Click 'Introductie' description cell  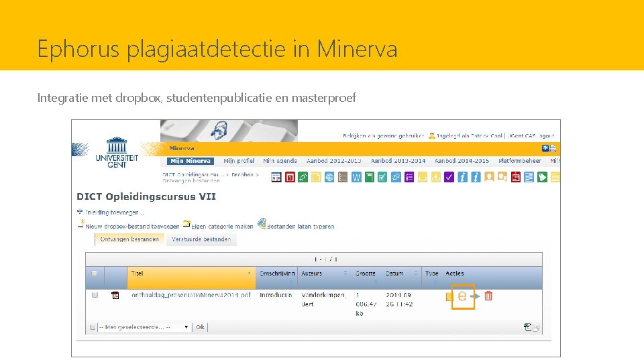(x=276, y=295)
